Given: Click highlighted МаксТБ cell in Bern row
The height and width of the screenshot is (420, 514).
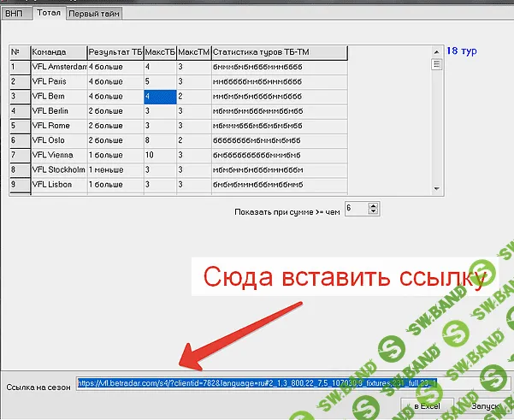Looking at the screenshot, I should point(160,97).
